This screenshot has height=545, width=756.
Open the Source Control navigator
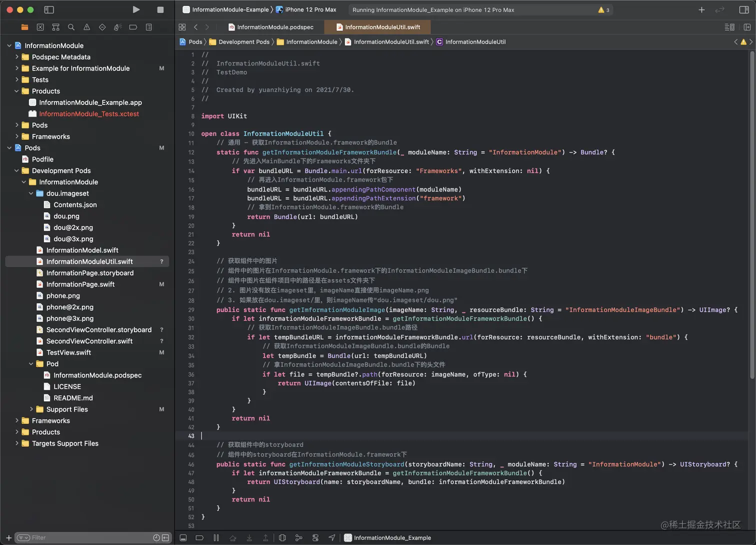[x=40, y=27]
